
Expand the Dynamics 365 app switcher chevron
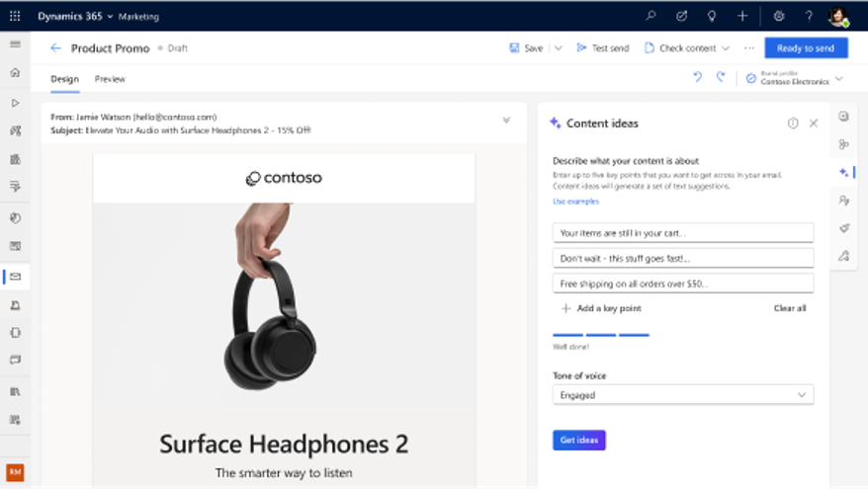click(110, 17)
